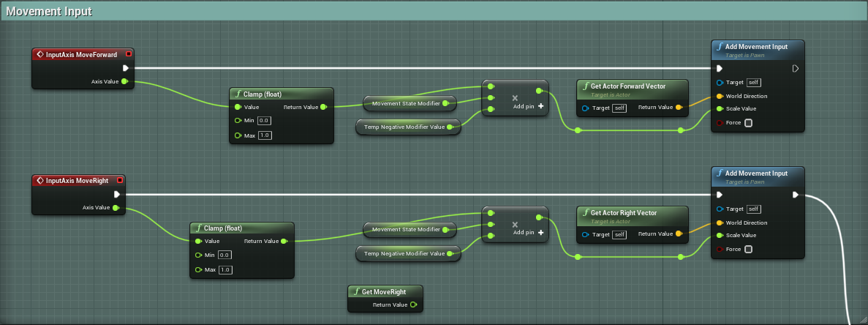
Task: Click the exec output pin of the top Add Movement Input
Action: click(x=796, y=69)
